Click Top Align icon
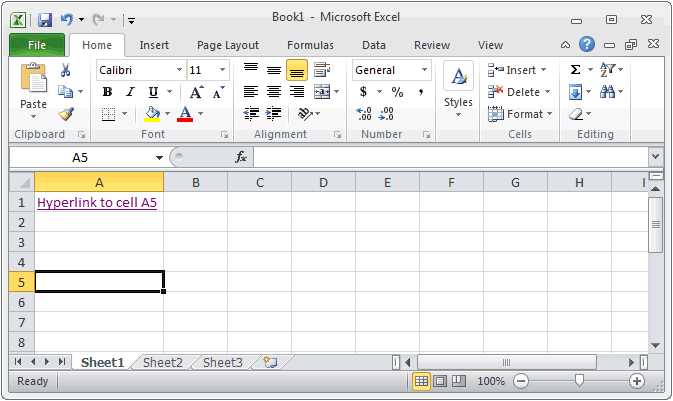The height and width of the screenshot is (401, 673). tap(251, 69)
